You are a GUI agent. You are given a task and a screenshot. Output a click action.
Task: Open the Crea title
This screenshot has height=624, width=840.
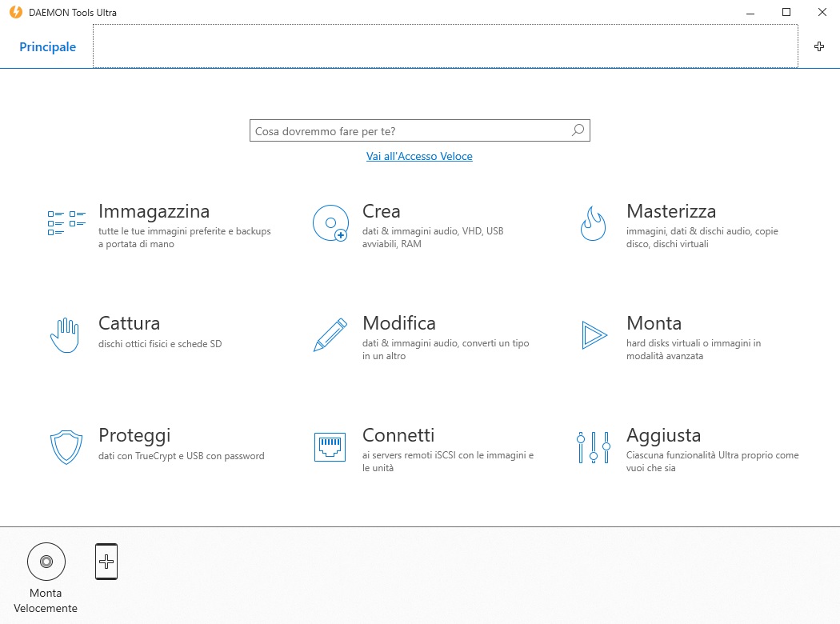click(382, 211)
